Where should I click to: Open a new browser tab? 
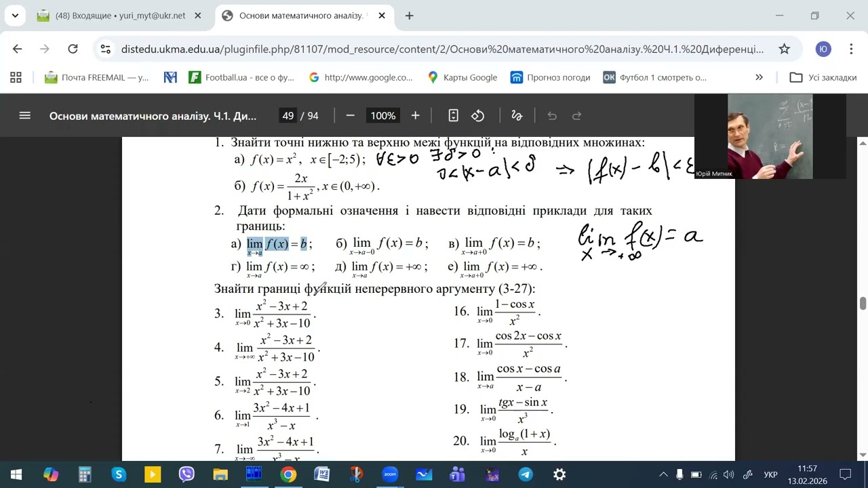point(409,16)
